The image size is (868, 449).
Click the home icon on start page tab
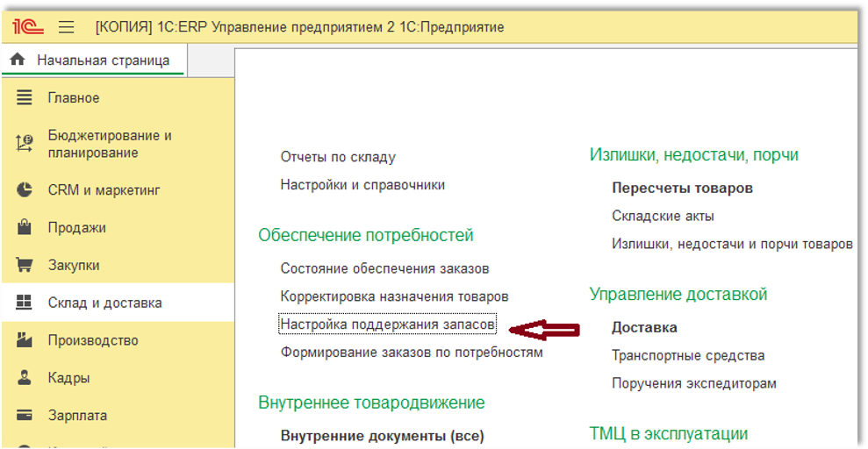pos(18,60)
